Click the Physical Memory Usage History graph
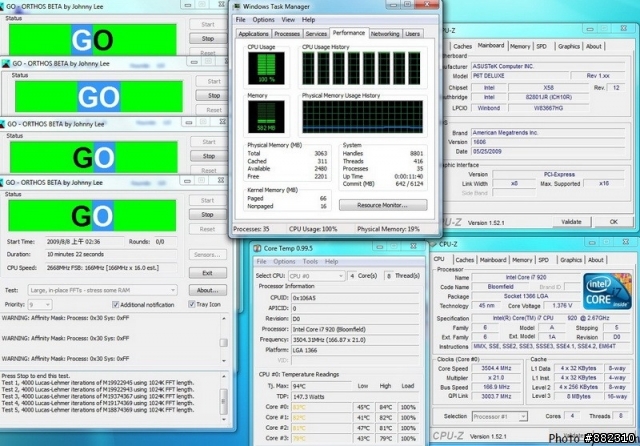640x446 pixels. pyautogui.click(x=362, y=117)
